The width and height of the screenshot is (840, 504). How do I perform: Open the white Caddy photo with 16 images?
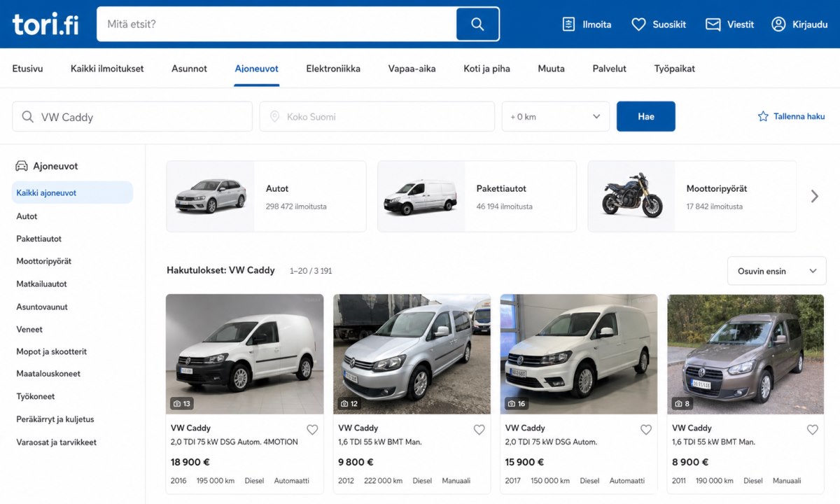(579, 354)
